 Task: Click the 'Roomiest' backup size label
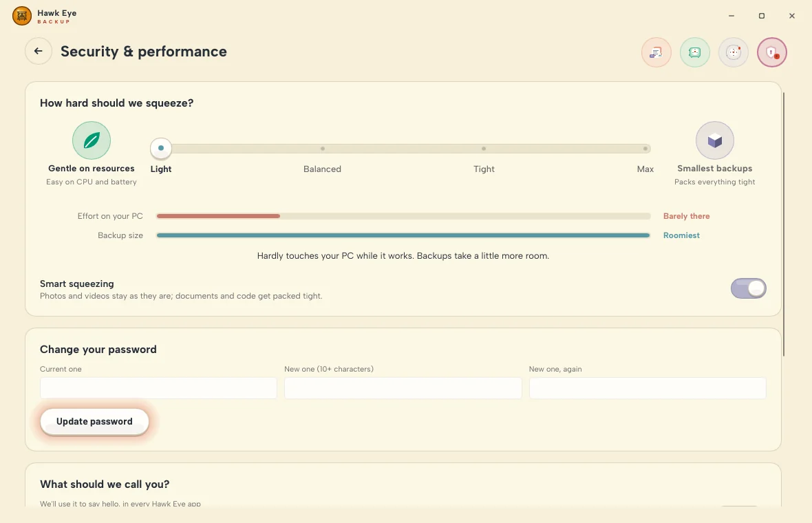pos(681,235)
